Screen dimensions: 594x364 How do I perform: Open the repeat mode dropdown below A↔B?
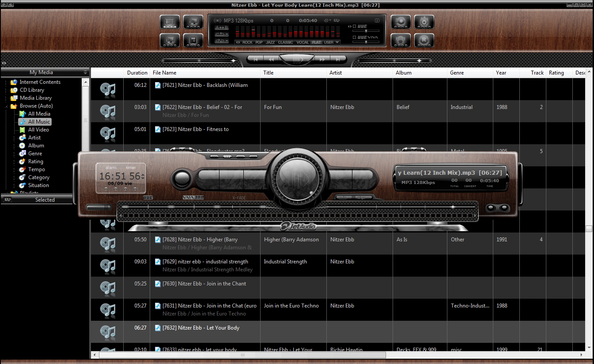click(222, 34)
